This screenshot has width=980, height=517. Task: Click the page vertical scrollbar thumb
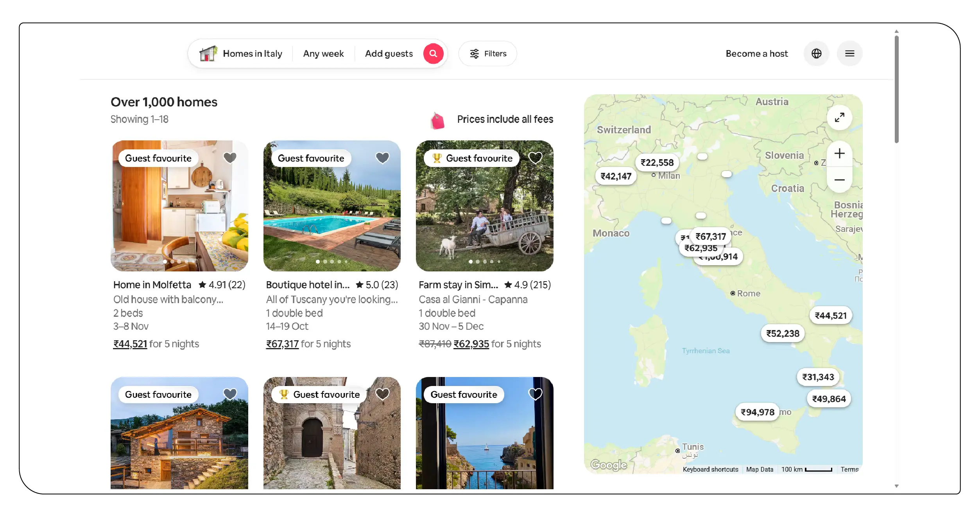point(896,89)
